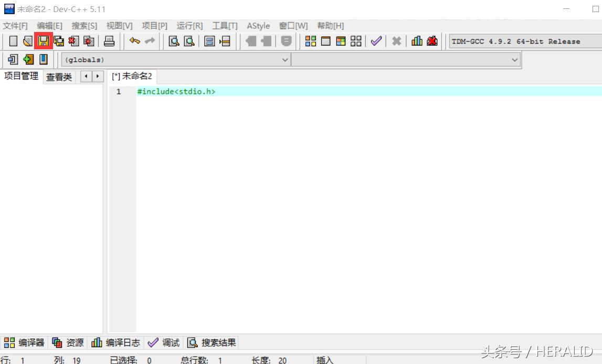The height and width of the screenshot is (364, 602).
Task: Show the 编译日志 bottom panel tab
Action: [115, 342]
